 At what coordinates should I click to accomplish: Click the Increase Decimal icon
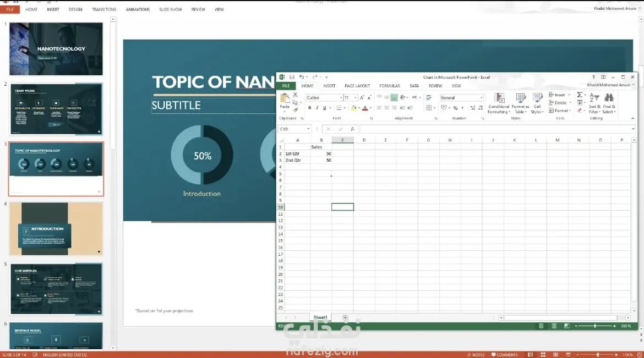pos(473,108)
